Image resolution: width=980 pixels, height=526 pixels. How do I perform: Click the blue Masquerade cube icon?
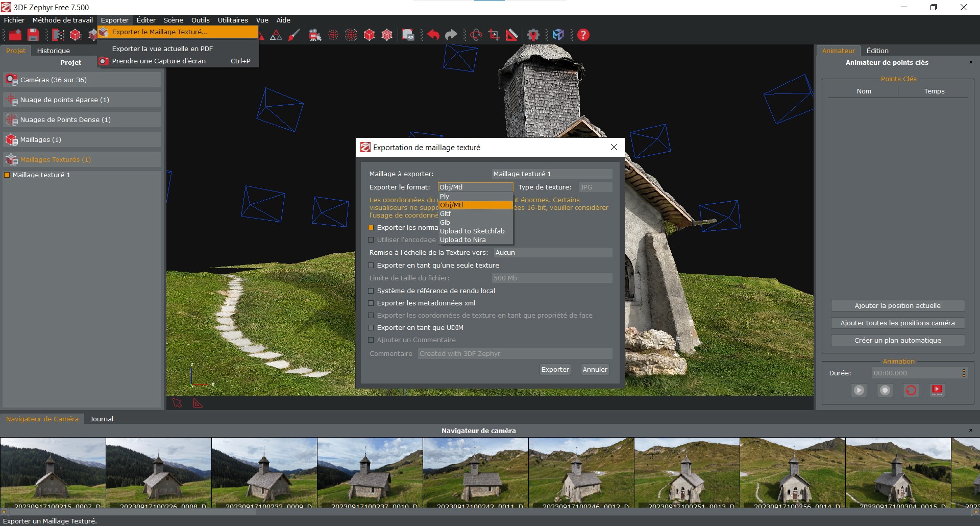558,35
